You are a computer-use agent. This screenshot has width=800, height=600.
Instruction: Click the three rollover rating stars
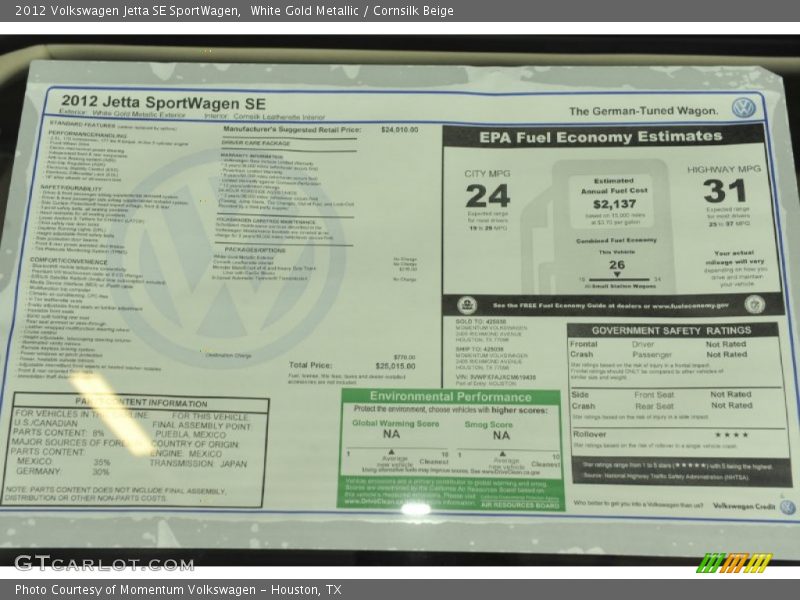coord(732,435)
